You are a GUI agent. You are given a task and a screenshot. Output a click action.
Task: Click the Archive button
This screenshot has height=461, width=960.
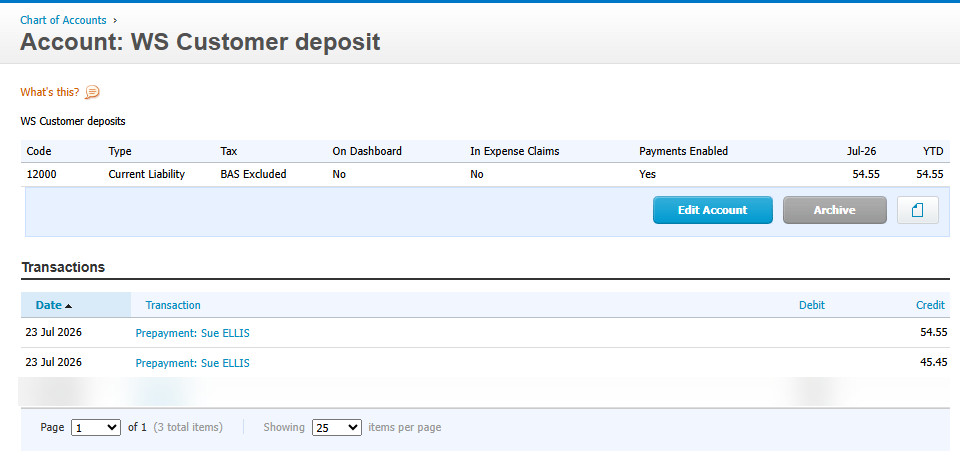pyautogui.click(x=834, y=210)
